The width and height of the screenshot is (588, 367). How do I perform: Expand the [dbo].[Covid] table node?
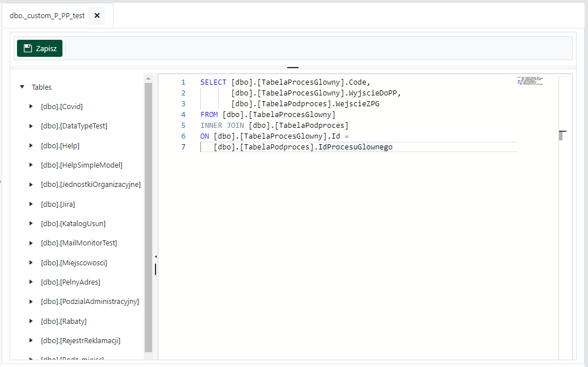(x=31, y=106)
